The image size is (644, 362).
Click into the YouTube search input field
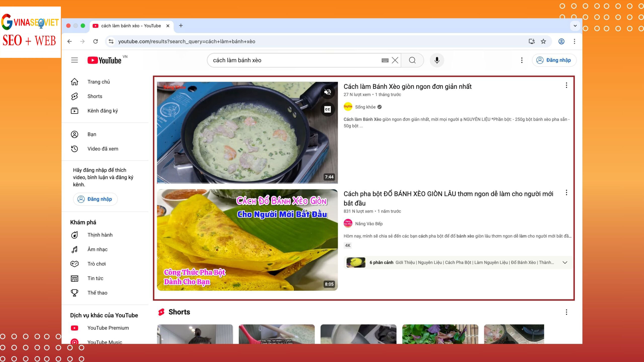click(289, 60)
